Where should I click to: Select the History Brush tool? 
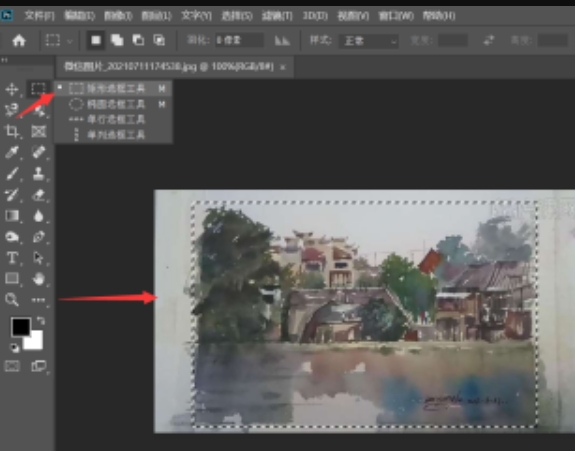(x=12, y=195)
